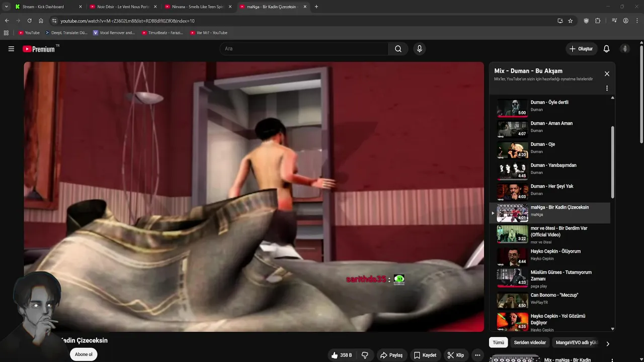644x362 pixels.
Task: Open Hayko Cepkin - Ölüyorum in playlist
Action: click(x=550, y=256)
